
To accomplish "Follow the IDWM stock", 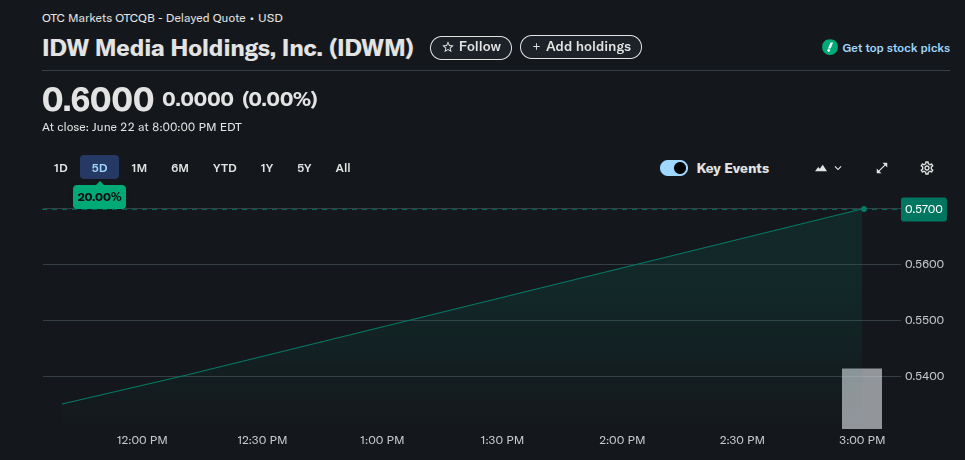I will pyautogui.click(x=471, y=47).
